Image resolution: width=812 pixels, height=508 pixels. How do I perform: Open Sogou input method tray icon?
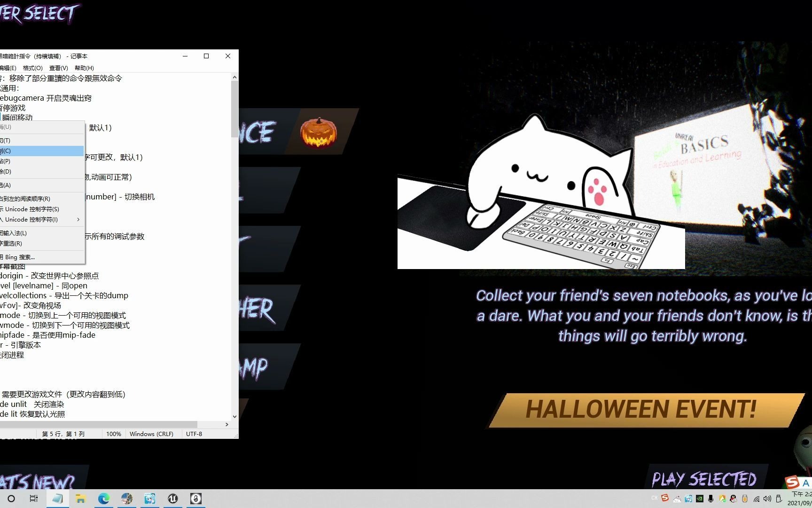[x=665, y=498]
